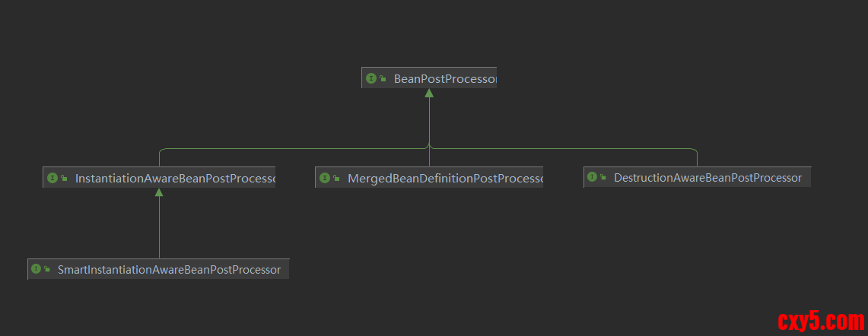Viewport: 868px width, 336px height.
Task: Click the SmartInstantiationAwareBeanPostProcessor interface icon
Action: (x=36, y=269)
